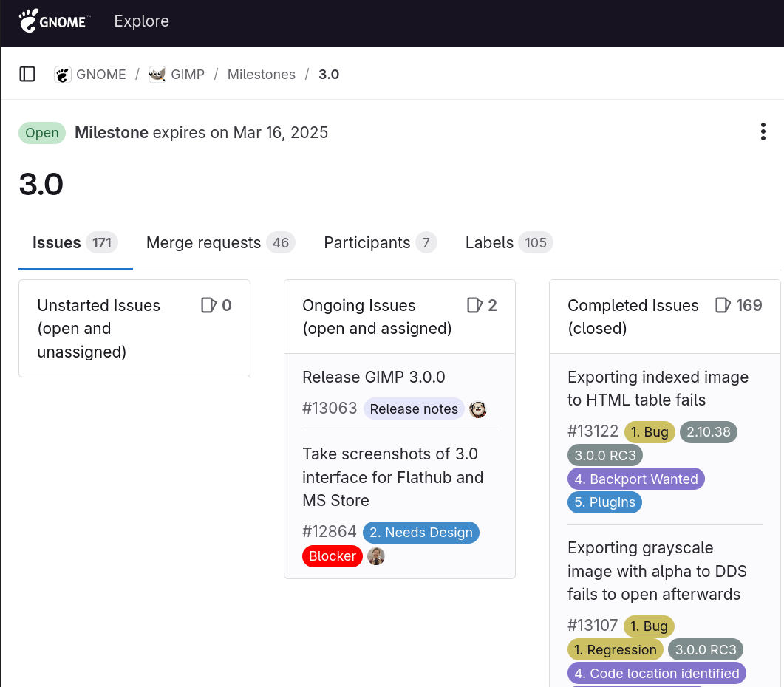Click the GIMP project avatar icon
784x687 pixels.
[x=157, y=75]
